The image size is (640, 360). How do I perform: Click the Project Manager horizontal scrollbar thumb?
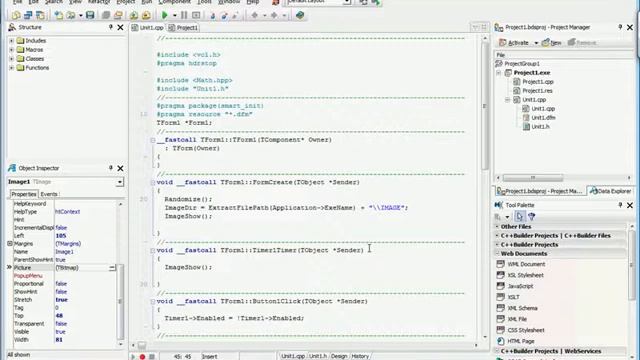[x=533, y=178]
